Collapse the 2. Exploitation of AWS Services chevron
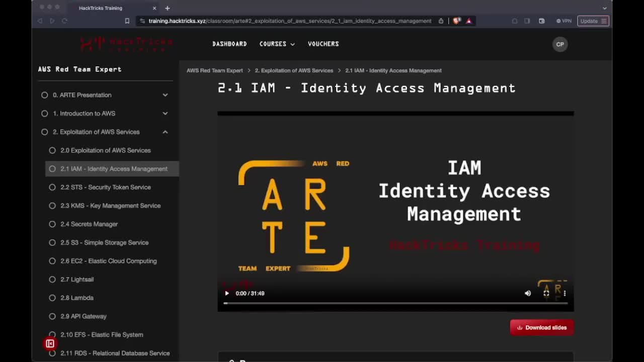 pyautogui.click(x=165, y=132)
